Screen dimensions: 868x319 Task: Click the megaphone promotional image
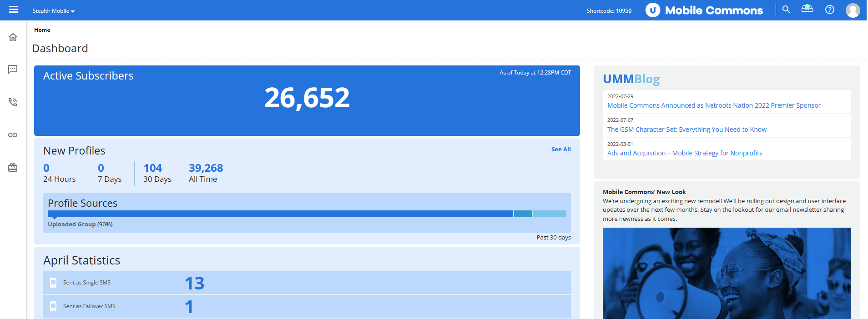coord(726,273)
